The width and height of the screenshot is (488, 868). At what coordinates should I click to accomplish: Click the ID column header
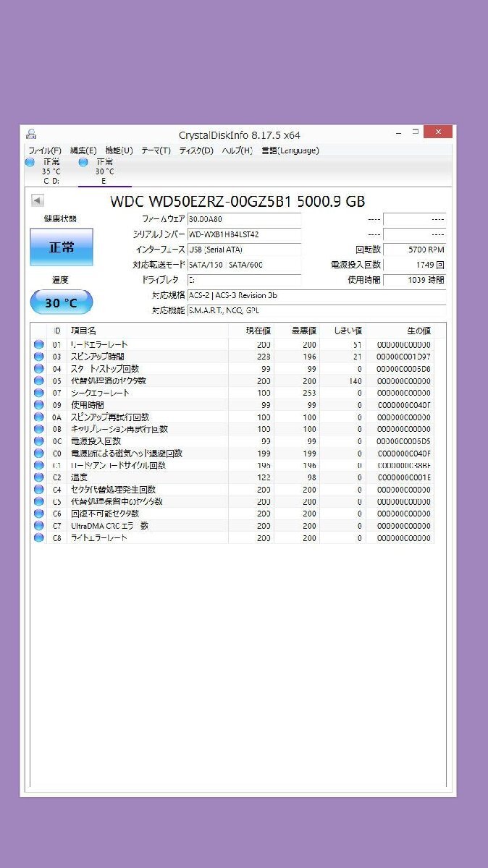(57, 331)
